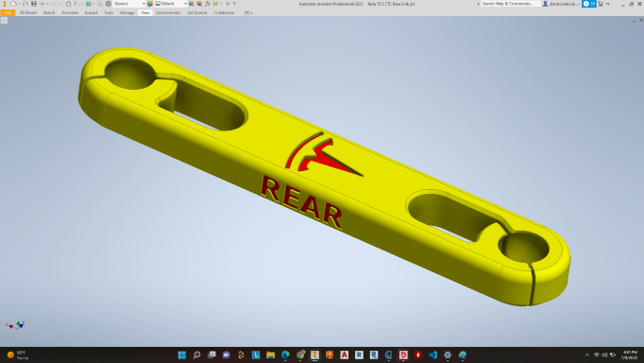Image resolution: width=644 pixels, height=363 pixels.
Task: Open Windows taskbar search
Action: (x=196, y=354)
